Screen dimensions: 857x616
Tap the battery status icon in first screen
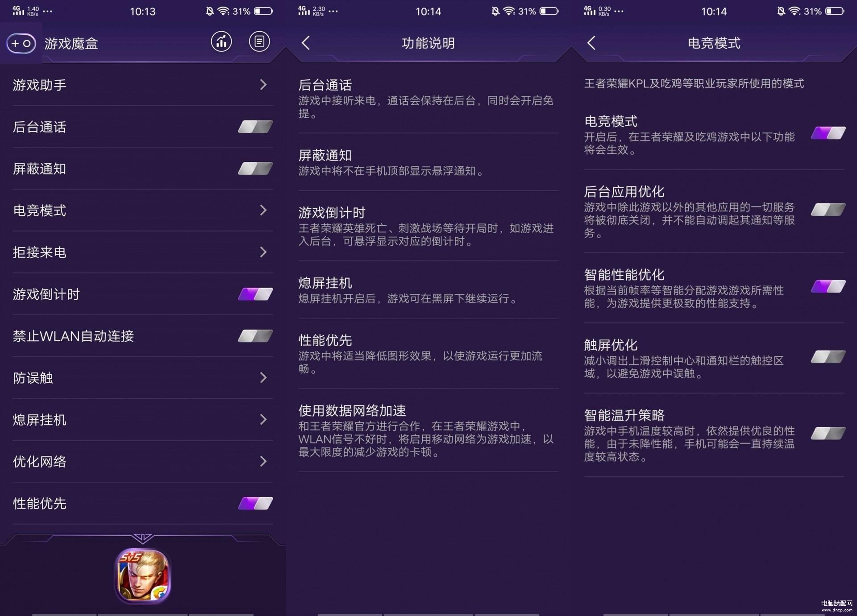tap(263, 11)
